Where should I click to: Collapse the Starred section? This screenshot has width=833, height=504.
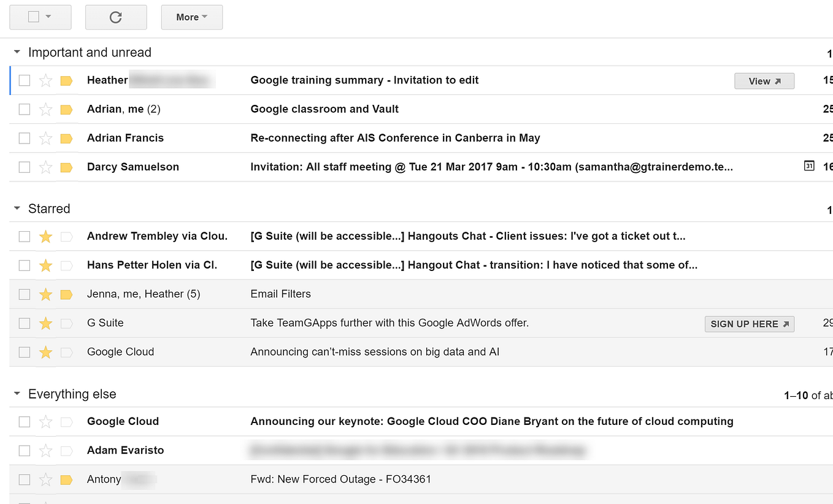[x=17, y=208]
